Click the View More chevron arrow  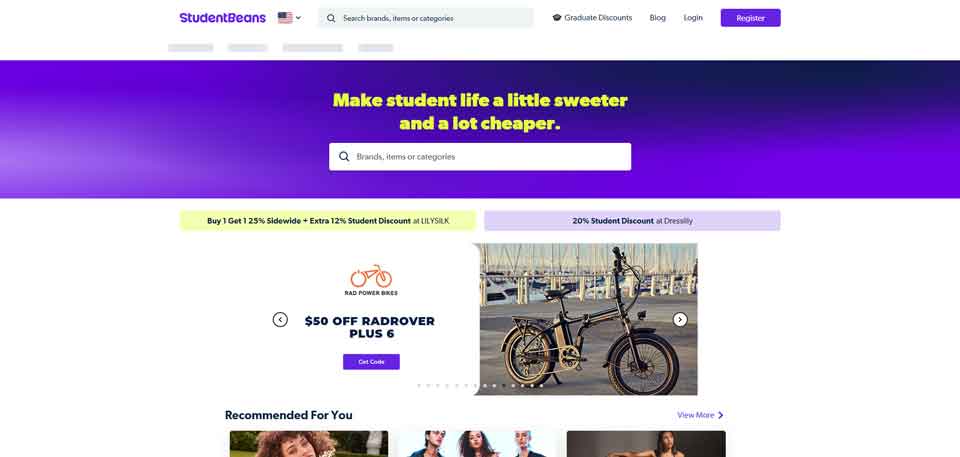pyautogui.click(x=721, y=415)
